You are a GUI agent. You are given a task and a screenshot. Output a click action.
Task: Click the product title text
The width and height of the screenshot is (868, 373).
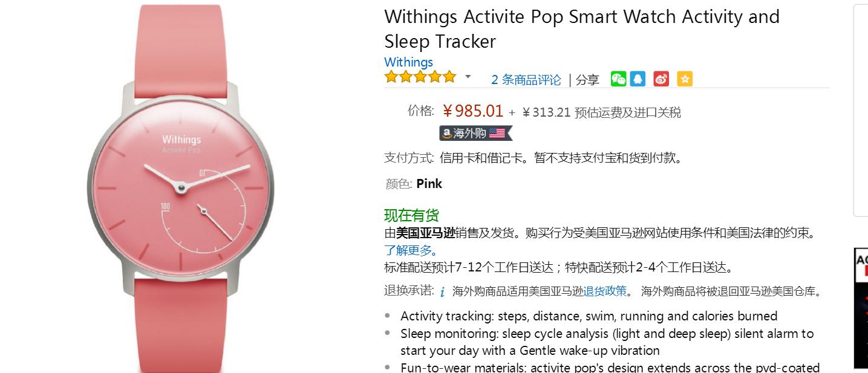(581, 28)
